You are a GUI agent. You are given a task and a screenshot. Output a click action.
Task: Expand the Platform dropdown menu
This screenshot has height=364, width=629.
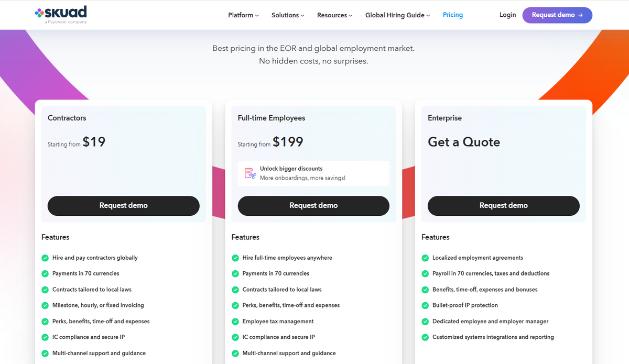243,15
